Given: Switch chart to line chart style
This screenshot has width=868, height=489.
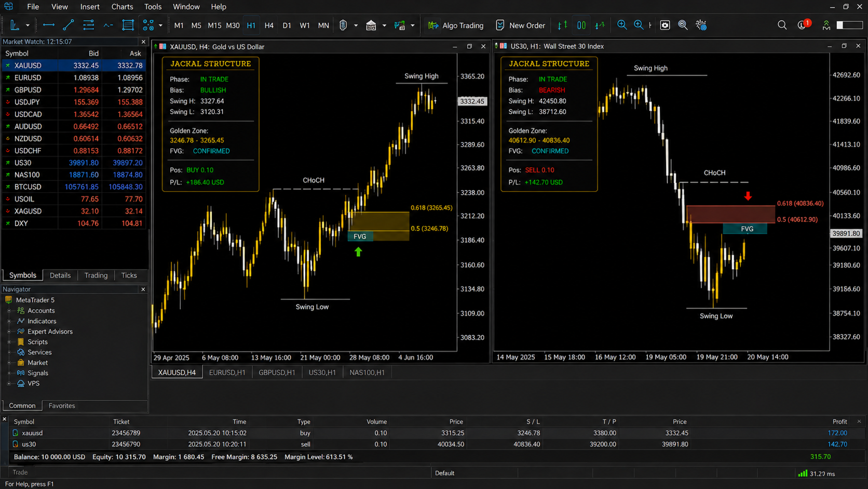Looking at the screenshot, I should pos(600,25).
